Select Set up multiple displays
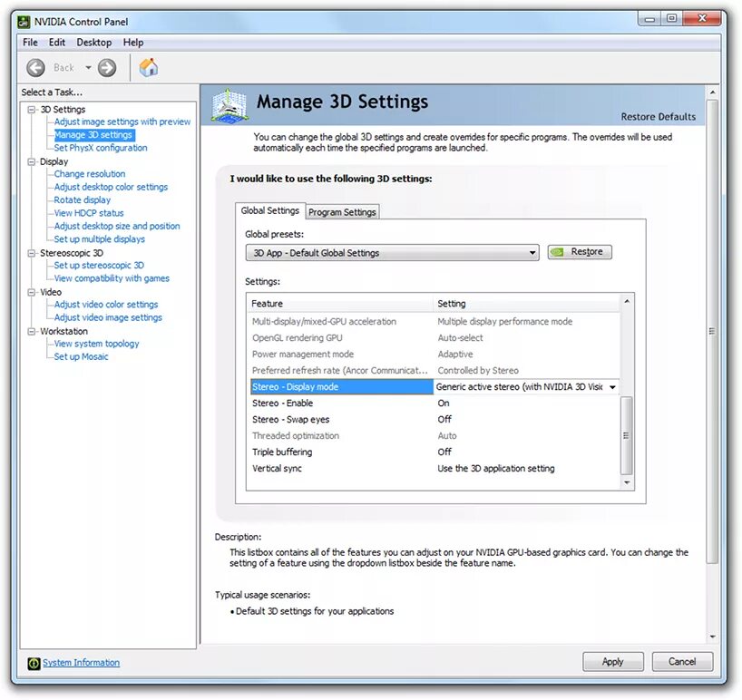The width and height of the screenshot is (742, 700). click(x=99, y=238)
